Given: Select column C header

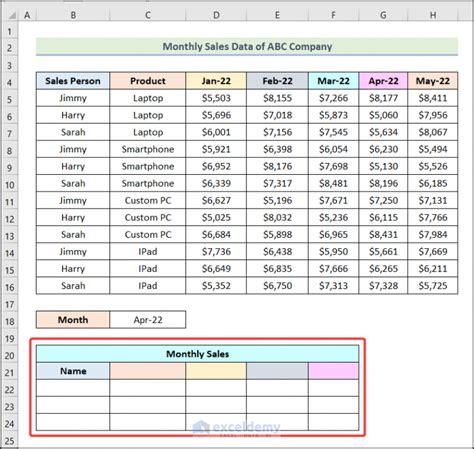Looking at the screenshot, I should (x=148, y=15).
